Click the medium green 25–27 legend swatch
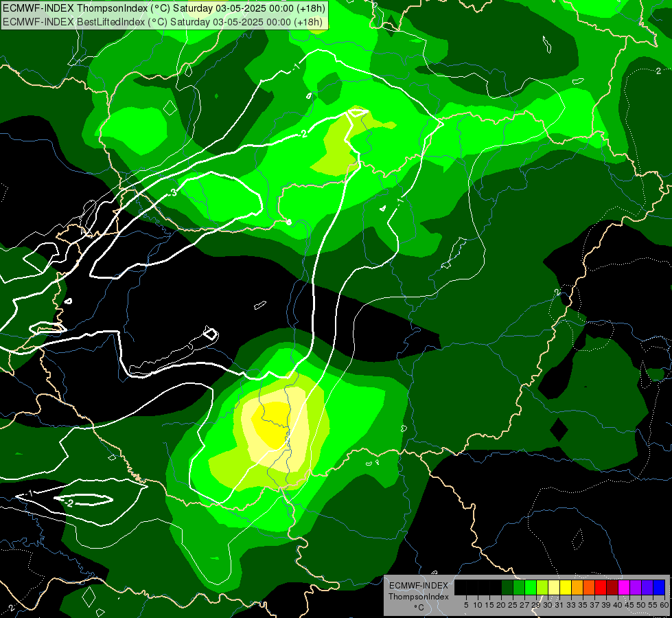Viewport: 672px width, 618px height. coord(519,588)
